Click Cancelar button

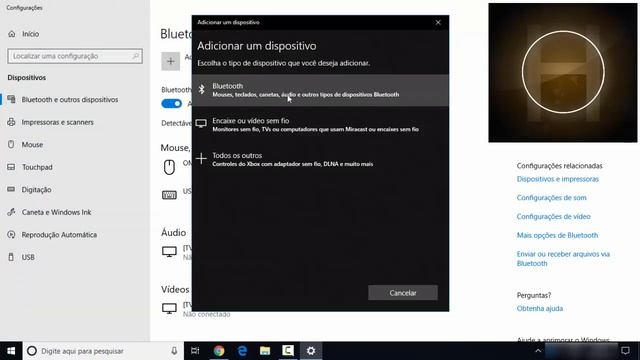402,293
